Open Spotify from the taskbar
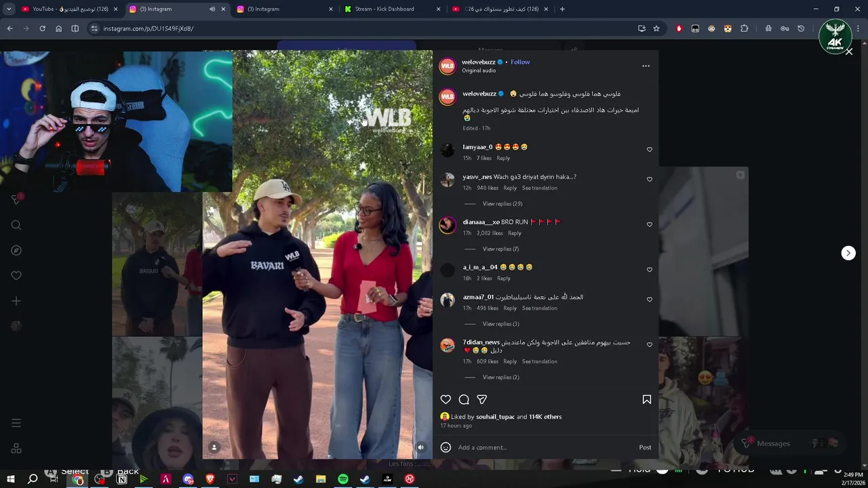 [343, 479]
